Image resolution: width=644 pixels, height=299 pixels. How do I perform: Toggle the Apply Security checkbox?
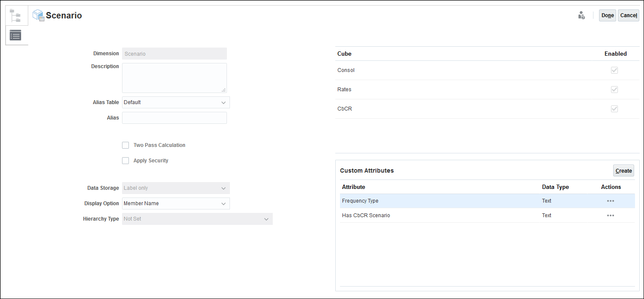click(125, 161)
